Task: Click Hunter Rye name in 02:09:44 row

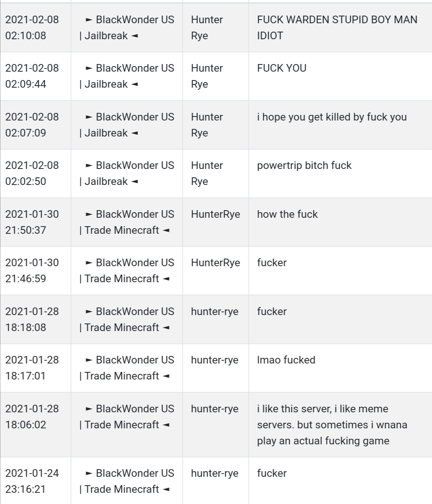Action: point(207,76)
